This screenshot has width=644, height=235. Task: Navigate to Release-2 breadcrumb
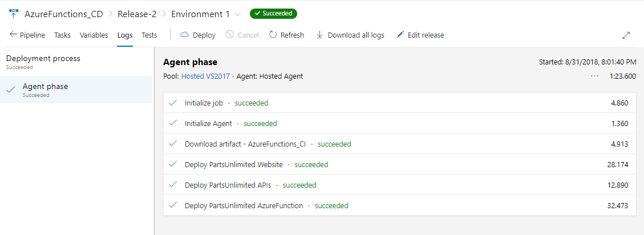click(137, 14)
